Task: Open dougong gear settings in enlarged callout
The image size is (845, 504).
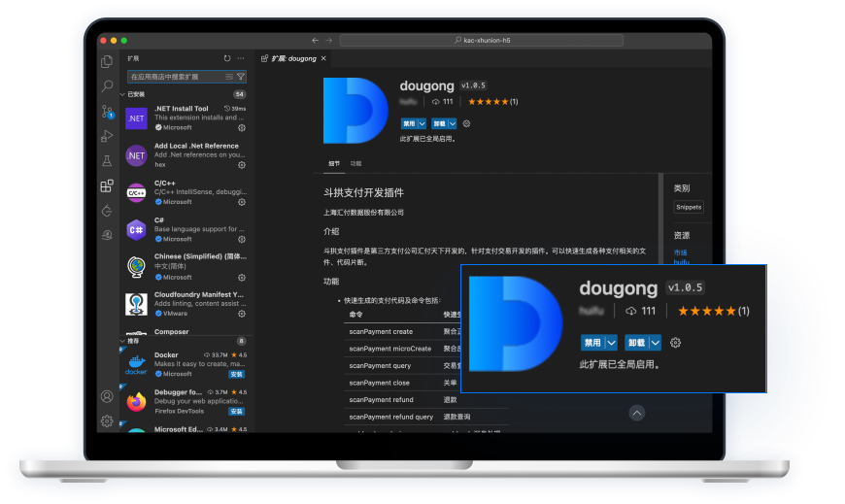Action: click(x=675, y=343)
